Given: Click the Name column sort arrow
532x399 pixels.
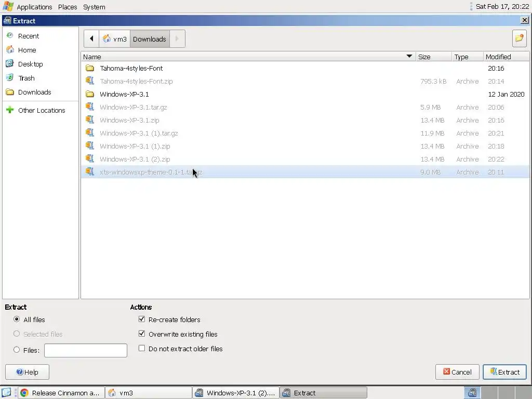Looking at the screenshot, I should 409,56.
